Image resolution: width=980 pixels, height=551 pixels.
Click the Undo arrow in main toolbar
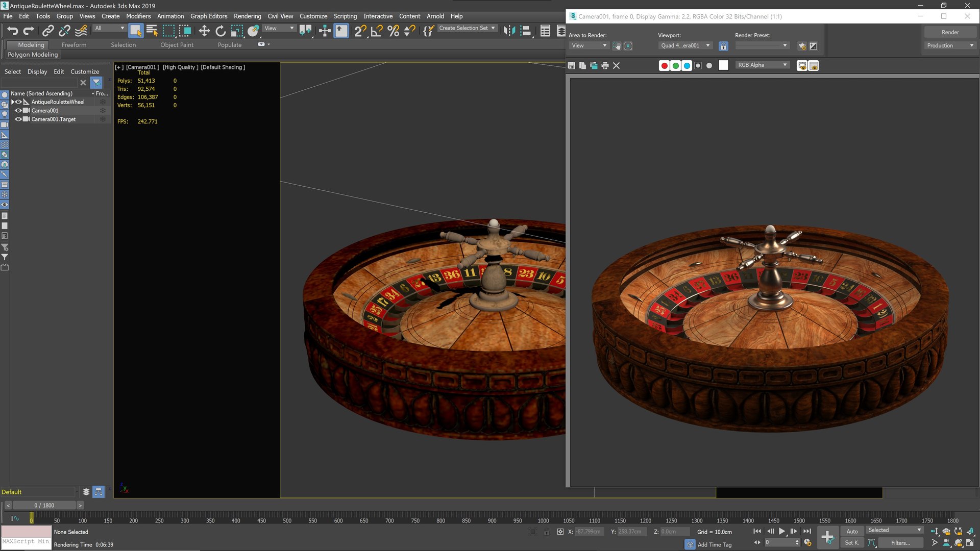pyautogui.click(x=12, y=31)
